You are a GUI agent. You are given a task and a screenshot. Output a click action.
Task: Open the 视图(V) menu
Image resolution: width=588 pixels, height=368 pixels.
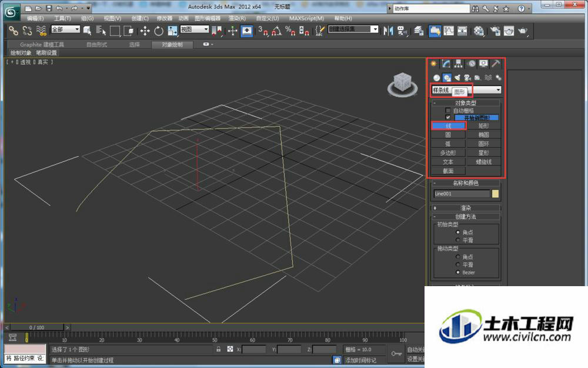(x=112, y=18)
